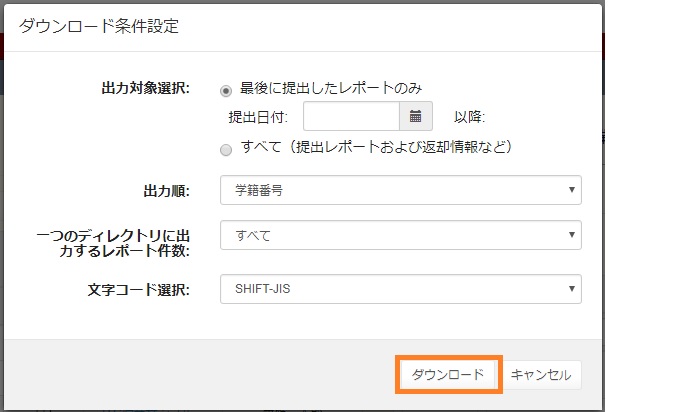This screenshot has width=700, height=412.
Task: Click the calendar icon beside the date field
Action: 415,117
